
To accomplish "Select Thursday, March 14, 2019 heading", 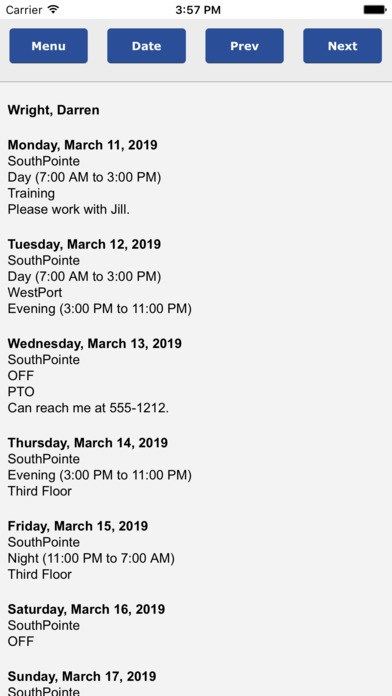I will coord(88,443).
